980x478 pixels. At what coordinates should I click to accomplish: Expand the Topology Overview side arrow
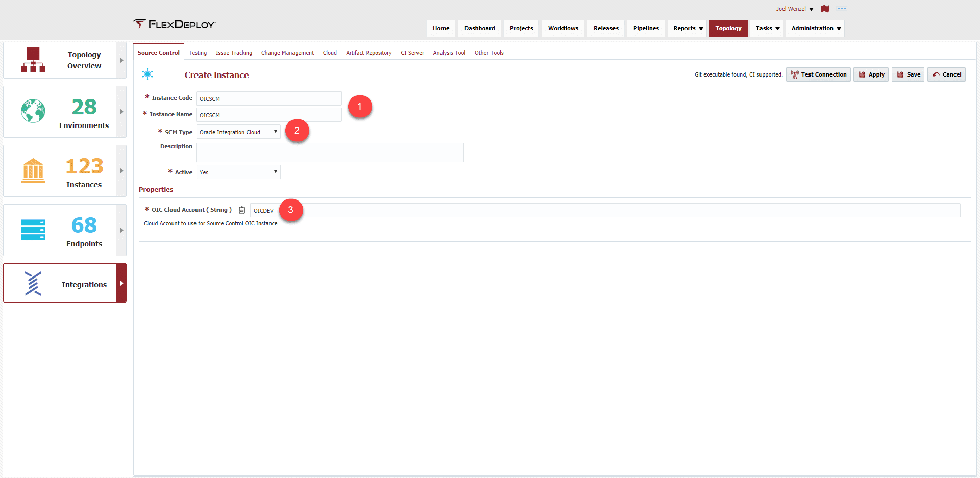121,60
